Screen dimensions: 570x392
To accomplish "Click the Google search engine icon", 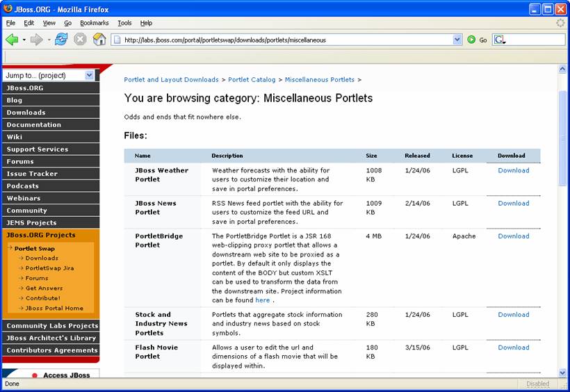I will point(500,40).
